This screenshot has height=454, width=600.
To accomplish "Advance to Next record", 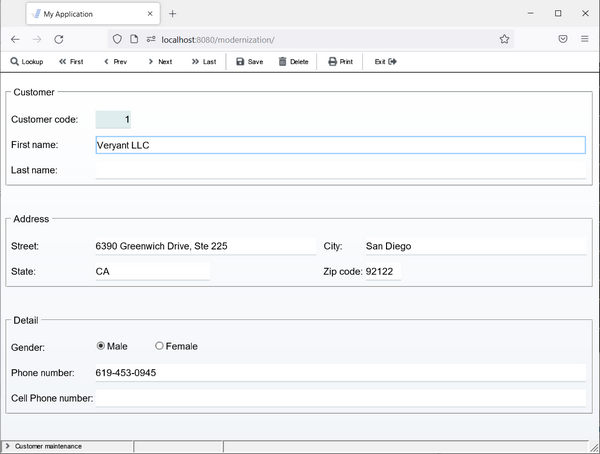I will point(159,61).
